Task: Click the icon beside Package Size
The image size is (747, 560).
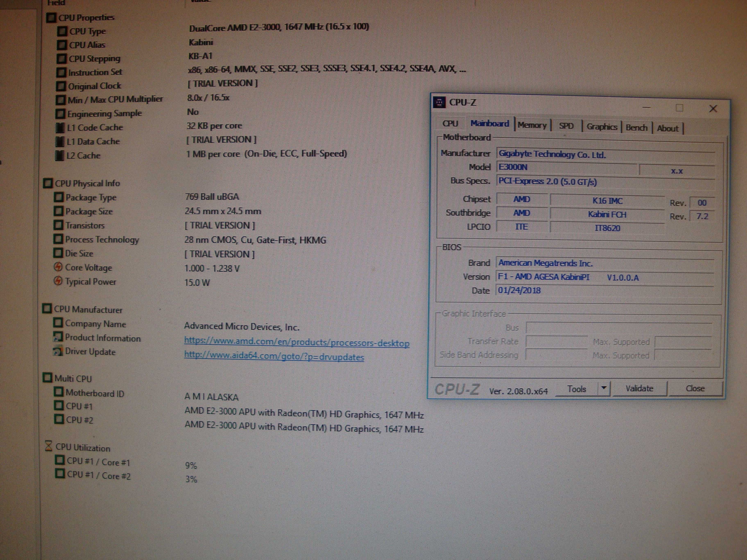Action: [58, 211]
